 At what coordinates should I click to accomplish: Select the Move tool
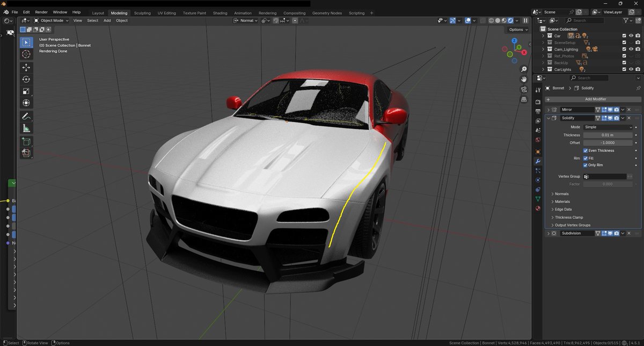[x=26, y=67]
